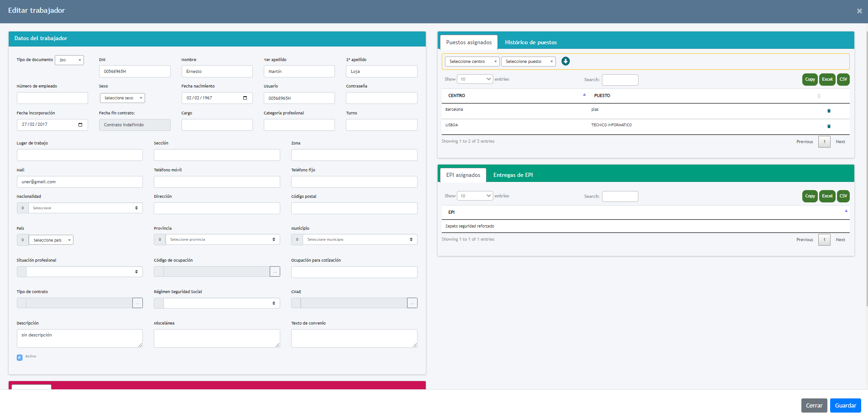Sort EPI table by EPI column
868x413 pixels.
point(646,212)
